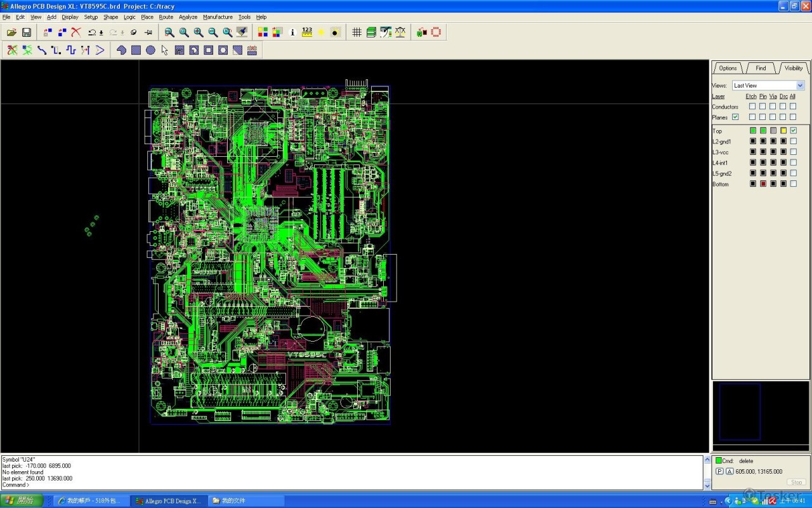Open the Windows Start button
This screenshot has width=812, height=508.
point(22,501)
